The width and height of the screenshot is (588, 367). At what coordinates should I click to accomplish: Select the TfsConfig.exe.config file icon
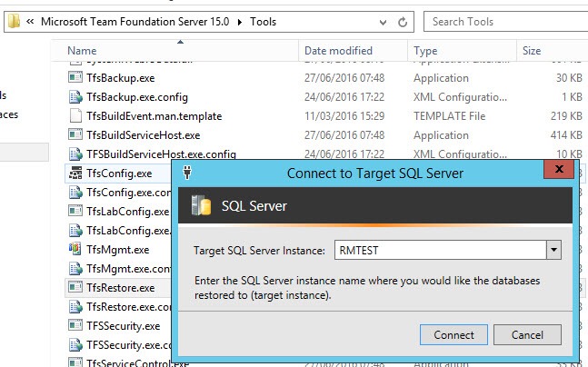(75, 192)
